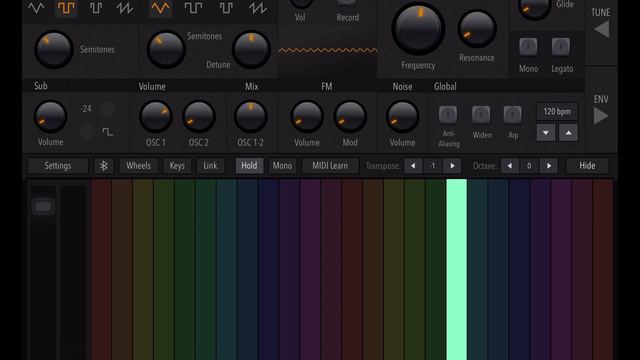Enable the Widen switch
This screenshot has width=640, height=360.
(481, 115)
